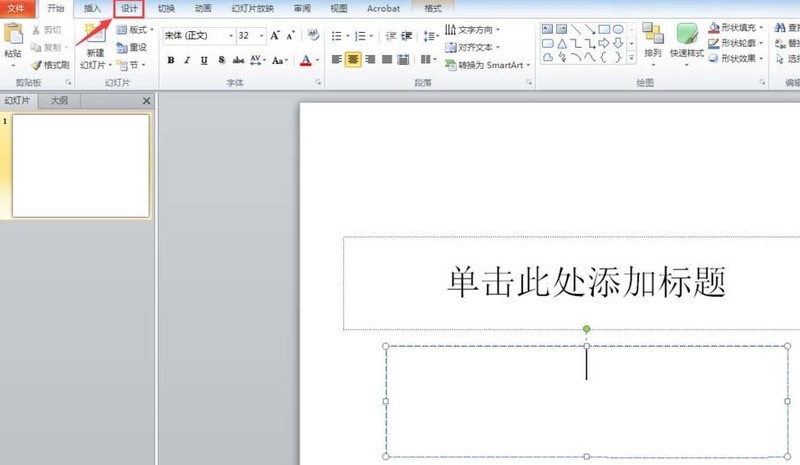800x465 pixels.
Task: Toggle justify text alignment
Action: click(x=387, y=60)
